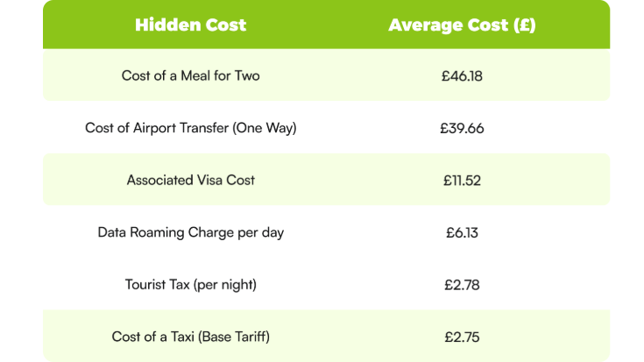
Task: Select Data Roaming Charge per day text
Action: coord(191,232)
